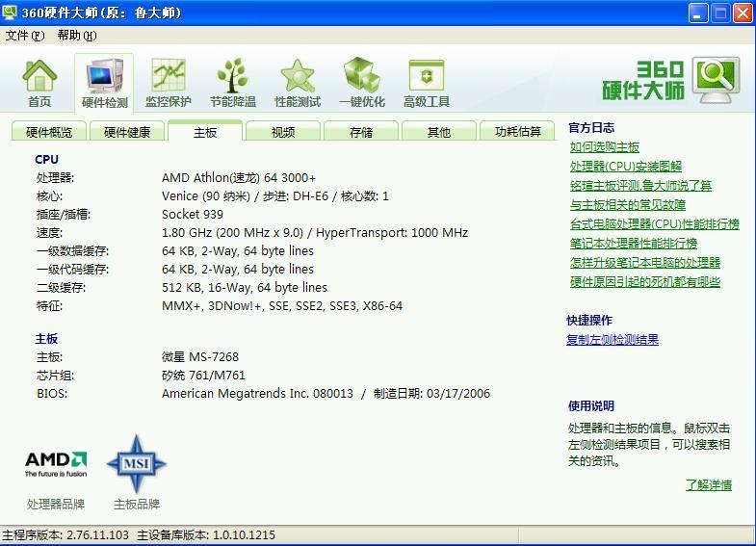Open the 如何选购主板 link

point(605,147)
